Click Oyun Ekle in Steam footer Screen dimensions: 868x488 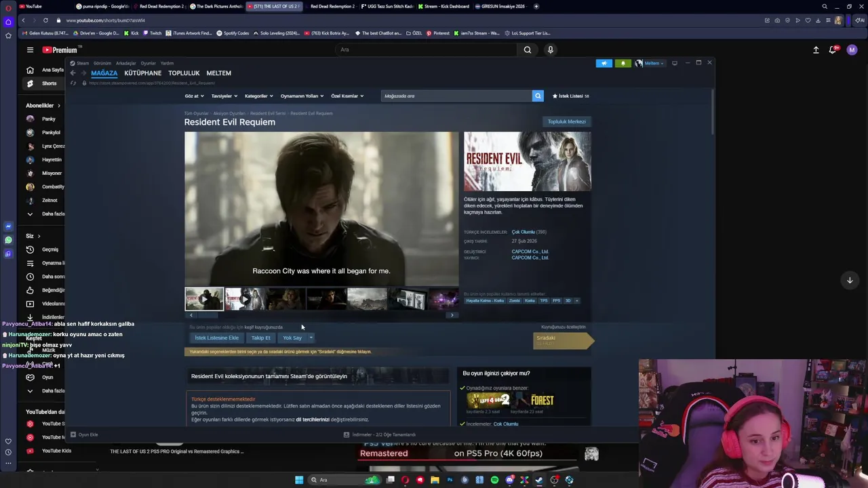click(84, 434)
